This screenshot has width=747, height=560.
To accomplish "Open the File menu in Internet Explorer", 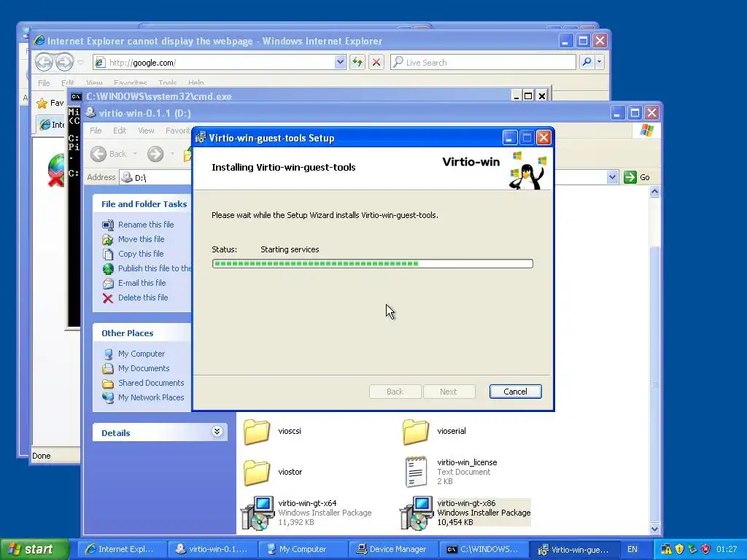I will (x=44, y=83).
